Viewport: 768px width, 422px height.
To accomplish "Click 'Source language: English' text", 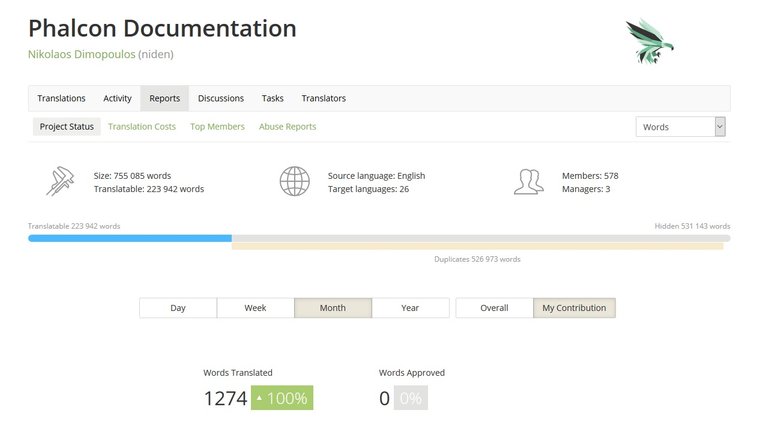I will click(x=376, y=176).
